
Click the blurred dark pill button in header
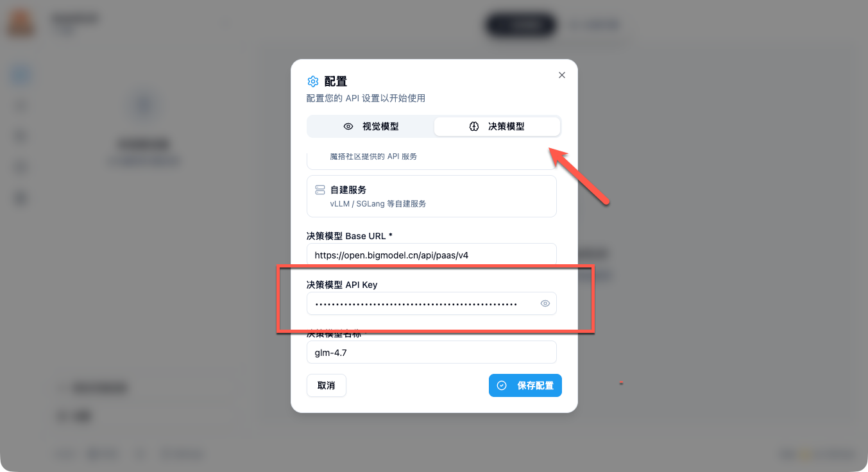point(521,25)
